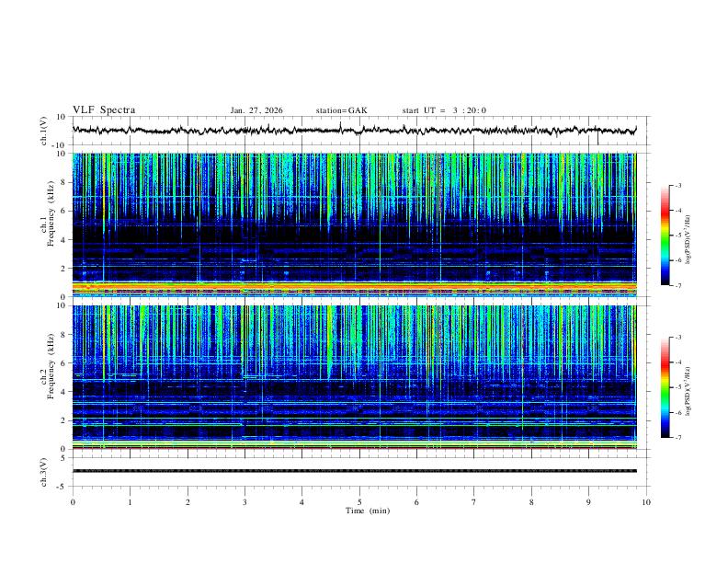The width and height of the screenshot is (728, 563).
Task: Click the black ch.3 signal band
Action: pos(355,471)
